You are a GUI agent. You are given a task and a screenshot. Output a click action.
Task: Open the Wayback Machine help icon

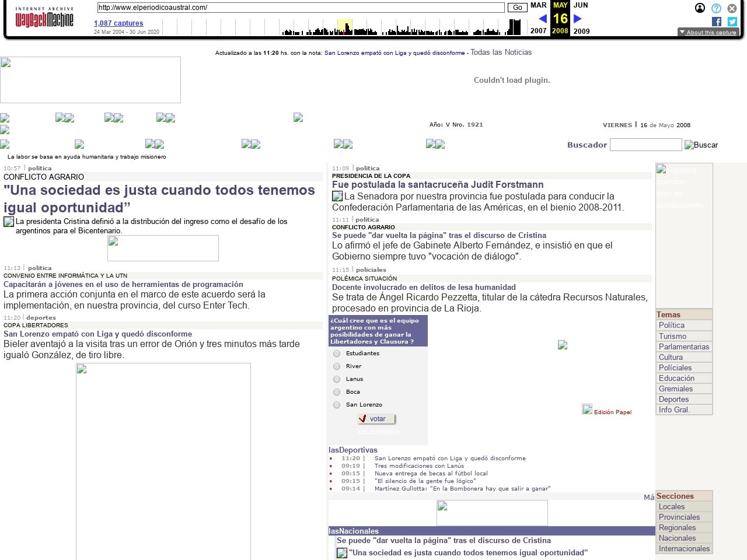[715, 8]
